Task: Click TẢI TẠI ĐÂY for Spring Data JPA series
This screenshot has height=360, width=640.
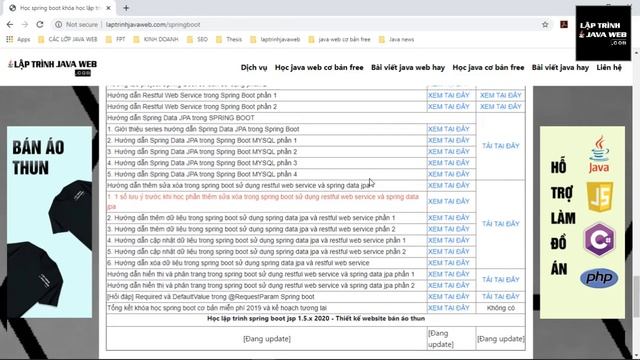Action: pos(501,146)
